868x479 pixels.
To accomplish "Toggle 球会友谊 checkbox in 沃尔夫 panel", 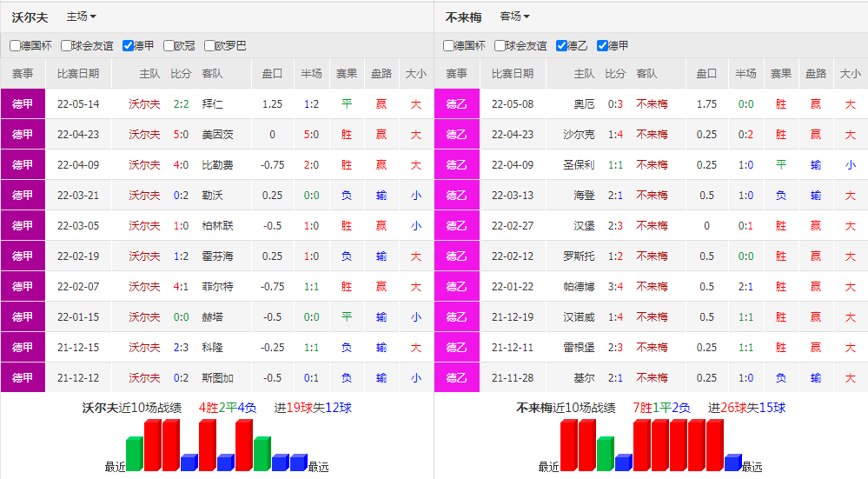I will click(66, 45).
